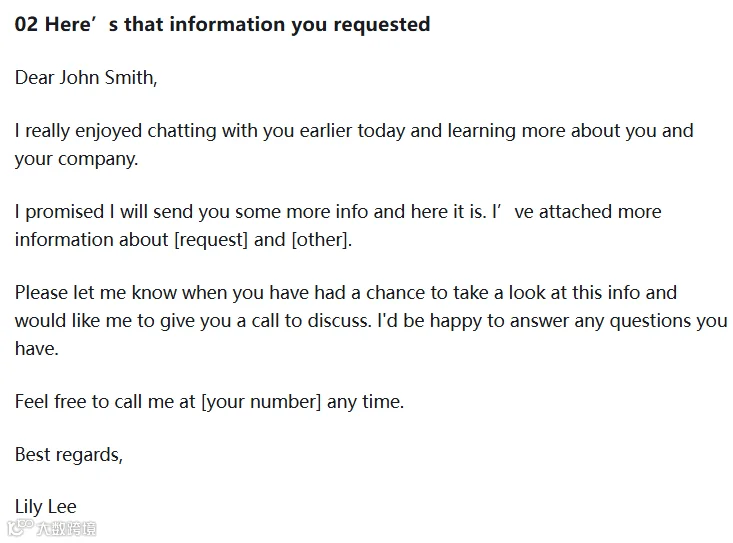Screen dimensions: 733x543
Task: Click 'your company.' line of text
Action: pyautogui.click(x=76, y=159)
